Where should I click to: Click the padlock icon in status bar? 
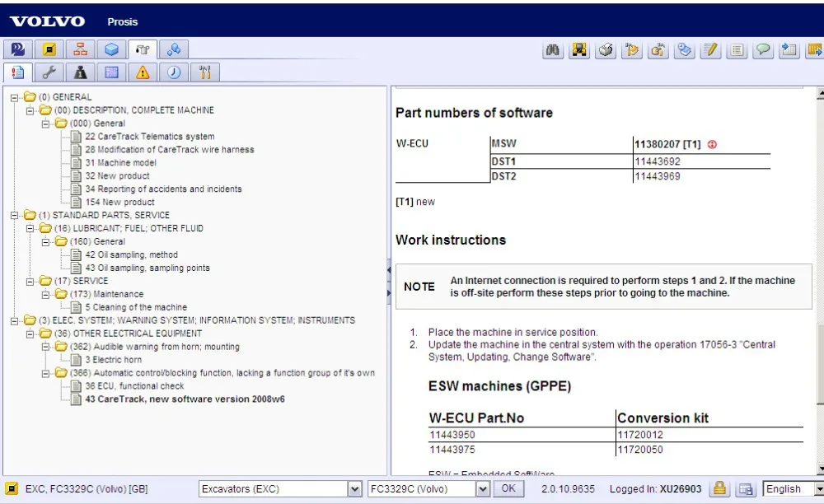pyautogui.click(x=719, y=488)
